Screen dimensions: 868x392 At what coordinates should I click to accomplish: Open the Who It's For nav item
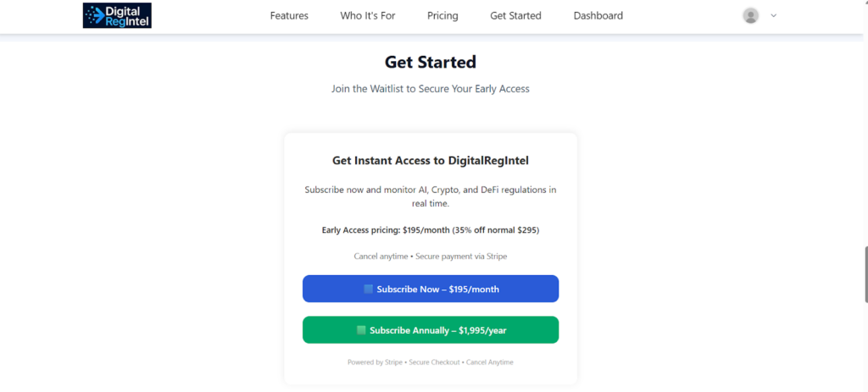click(x=368, y=15)
